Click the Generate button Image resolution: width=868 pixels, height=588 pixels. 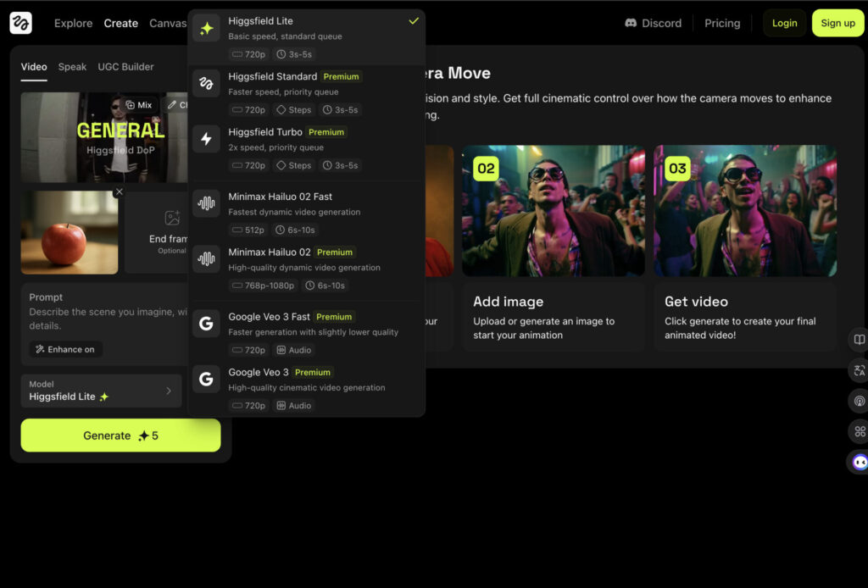pyautogui.click(x=120, y=435)
